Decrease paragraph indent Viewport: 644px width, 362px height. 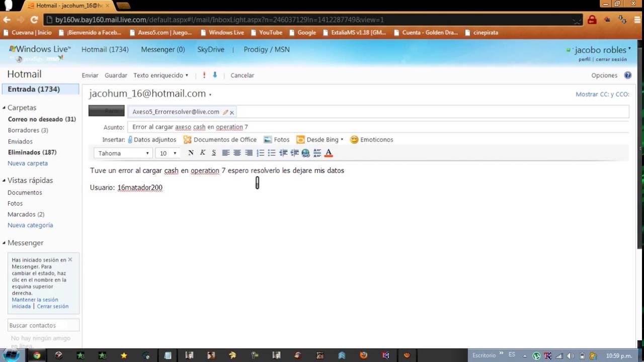(283, 153)
